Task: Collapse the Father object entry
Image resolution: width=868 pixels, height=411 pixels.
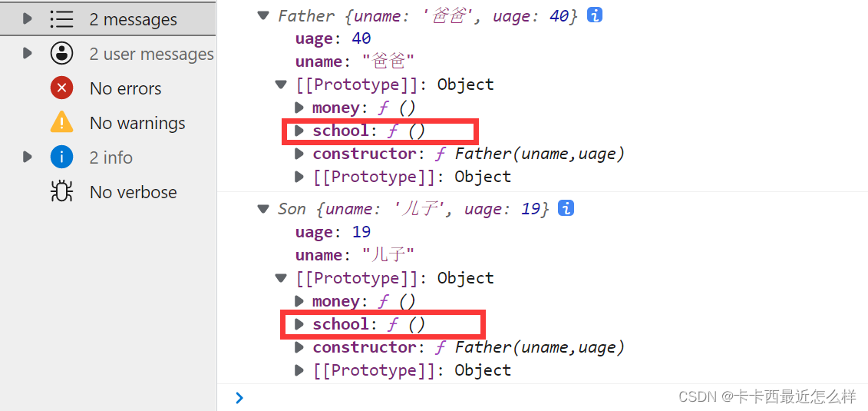Action: (263, 16)
